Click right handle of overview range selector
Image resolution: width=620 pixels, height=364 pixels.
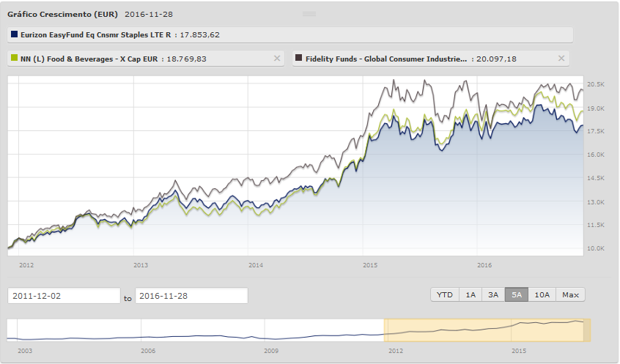point(588,330)
